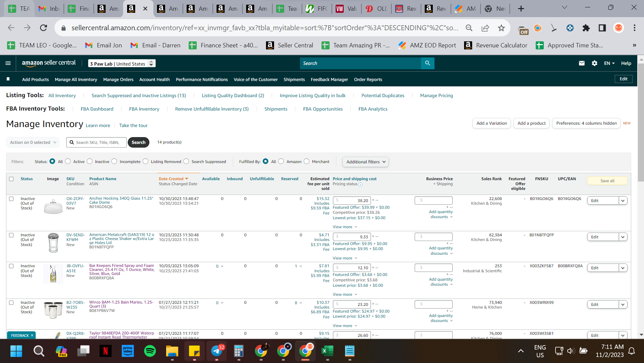Open Telegram from the taskbar

coord(217,351)
